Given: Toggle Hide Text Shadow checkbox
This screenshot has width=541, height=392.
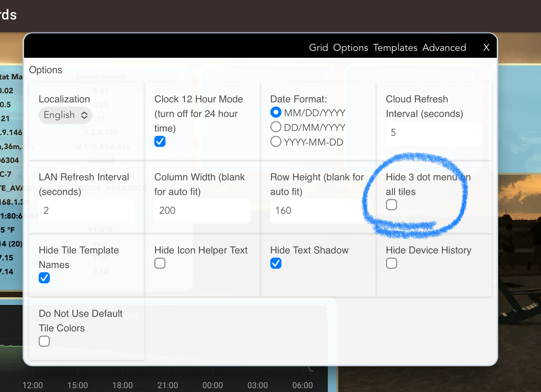Looking at the screenshot, I should pos(276,263).
